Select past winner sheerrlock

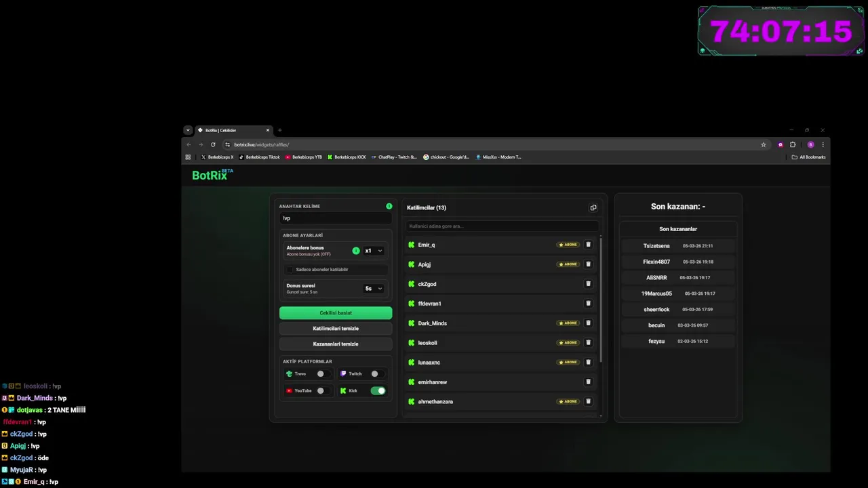click(x=678, y=309)
